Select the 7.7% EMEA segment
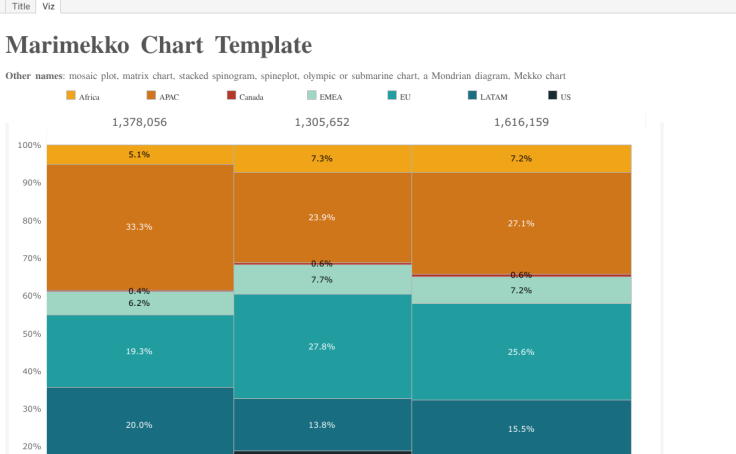The width and height of the screenshot is (736, 454). 322,280
